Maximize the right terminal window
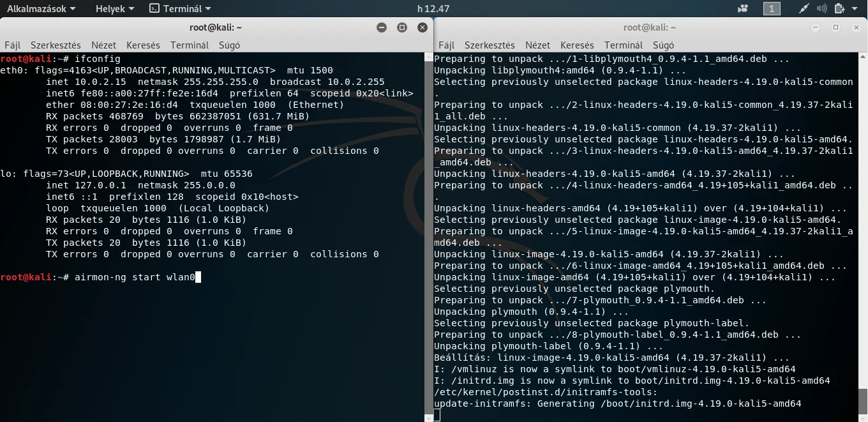Screen dimensions: 868x422 pyautogui.click(x=835, y=27)
